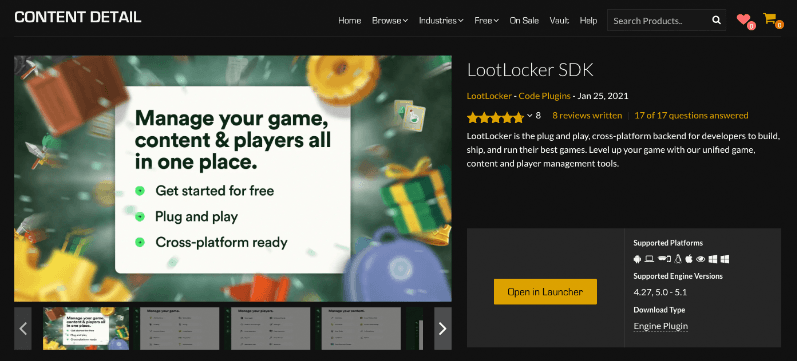
Task: Expand the rating breakdown chevron
Action: tap(530, 116)
